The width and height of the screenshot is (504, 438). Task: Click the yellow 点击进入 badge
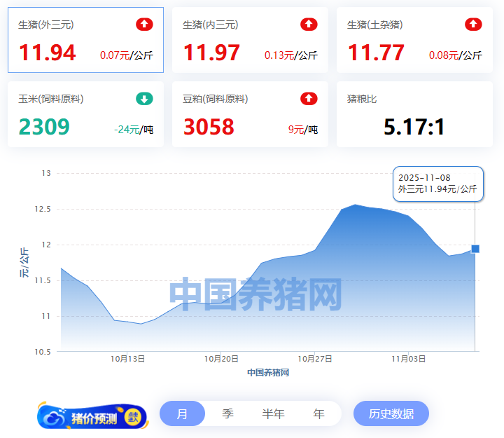132,417
